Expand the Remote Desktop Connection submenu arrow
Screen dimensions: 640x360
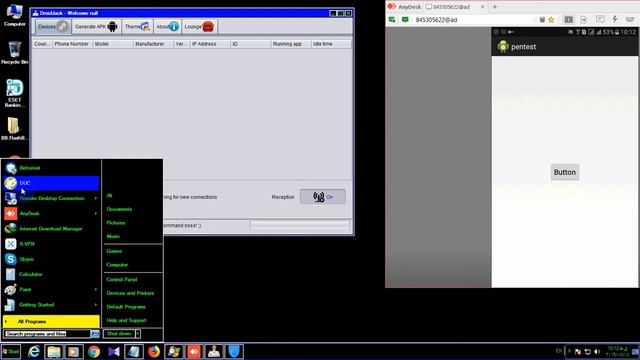click(96, 198)
